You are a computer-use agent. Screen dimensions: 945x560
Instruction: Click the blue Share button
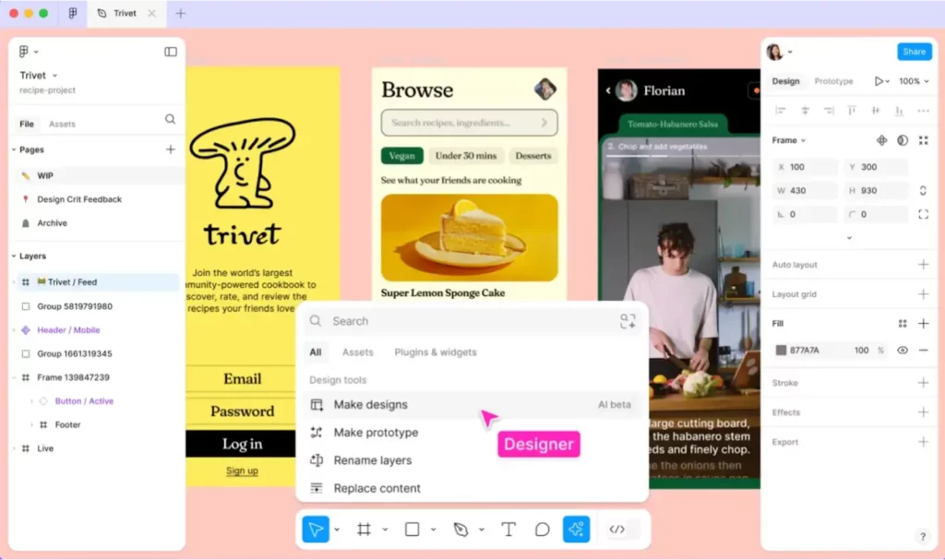915,52
